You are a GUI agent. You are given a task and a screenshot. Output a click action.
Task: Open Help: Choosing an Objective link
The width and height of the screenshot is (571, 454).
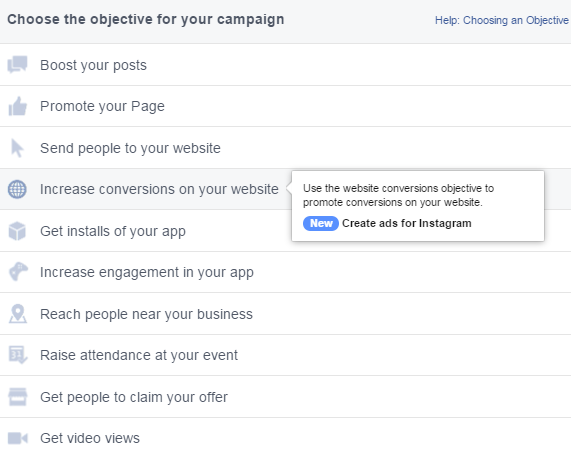(501, 20)
